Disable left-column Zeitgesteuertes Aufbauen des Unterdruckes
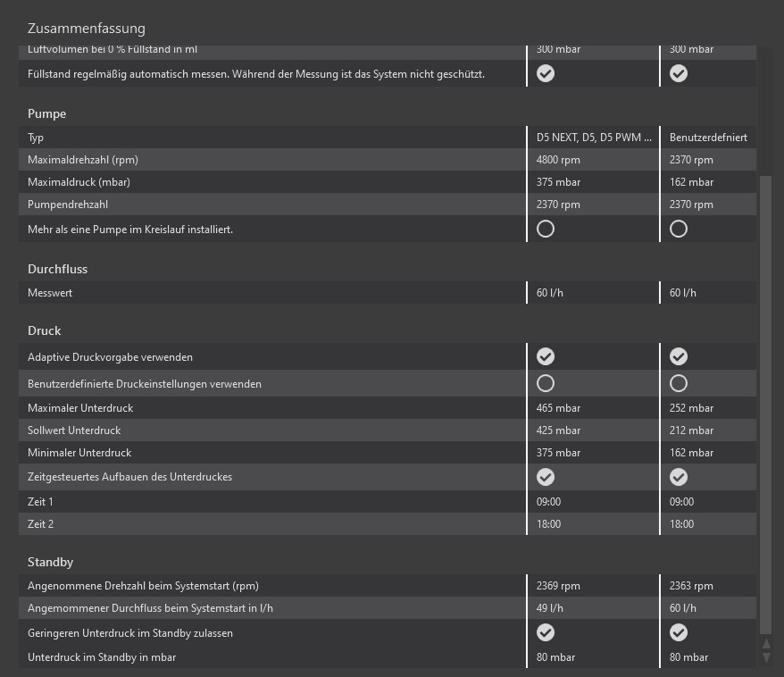 tap(546, 477)
